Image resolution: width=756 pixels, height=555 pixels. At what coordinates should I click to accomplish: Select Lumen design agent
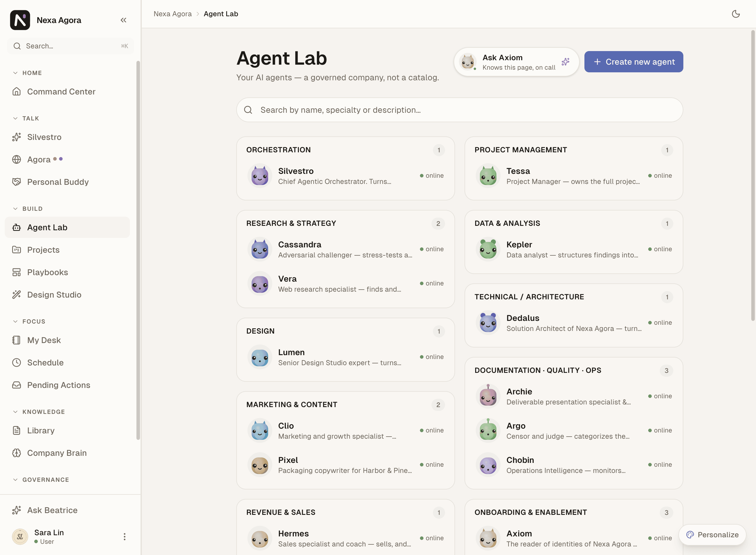click(x=346, y=357)
